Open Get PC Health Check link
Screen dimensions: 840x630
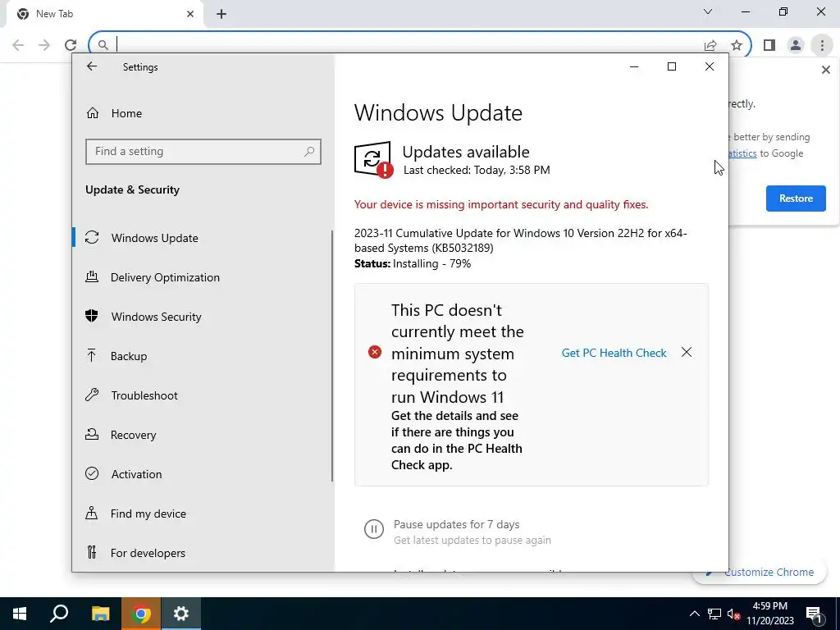point(614,353)
